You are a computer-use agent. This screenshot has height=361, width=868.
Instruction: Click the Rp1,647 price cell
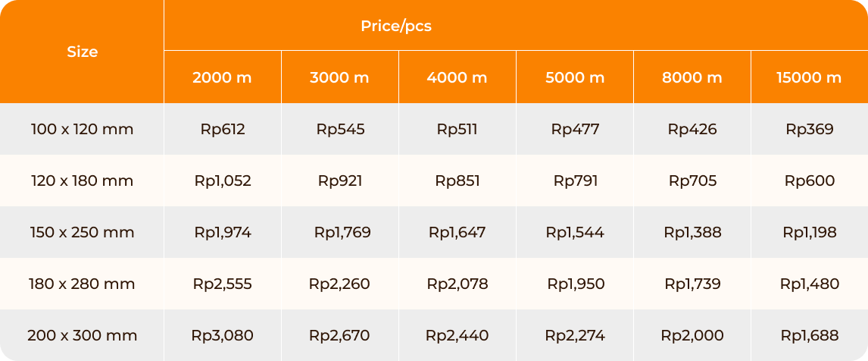(x=457, y=232)
